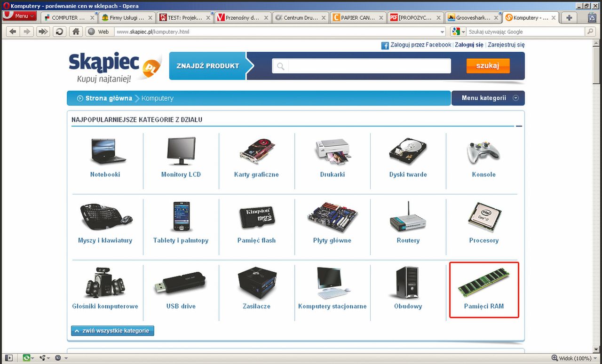
Task: Collapse categories with zwiń wszystkie kategorie
Action: click(x=113, y=331)
